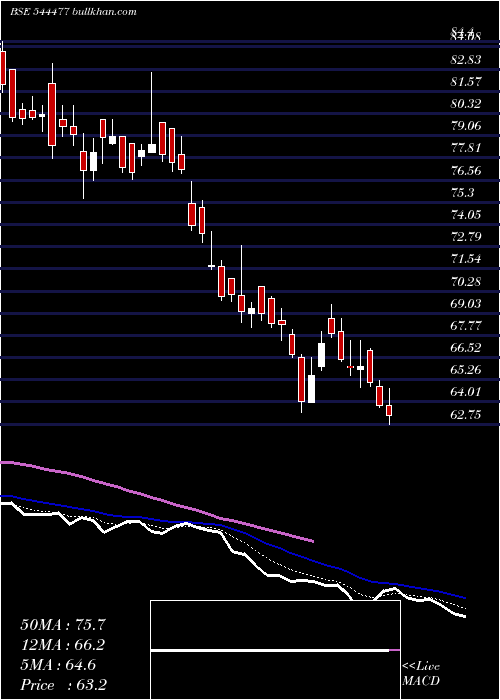Select the 65.26 price axis label
This screenshot has height=700, width=500.
(x=466, y=370)
